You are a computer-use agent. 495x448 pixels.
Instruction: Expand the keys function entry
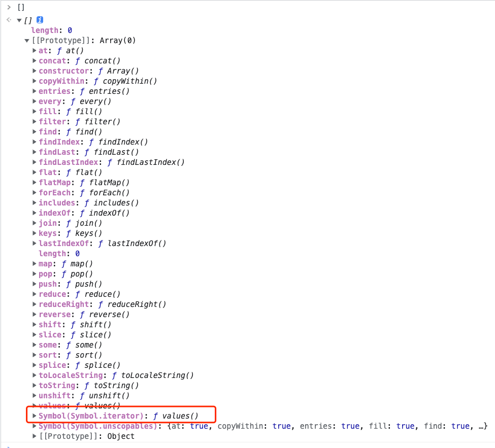coord(35,233)
